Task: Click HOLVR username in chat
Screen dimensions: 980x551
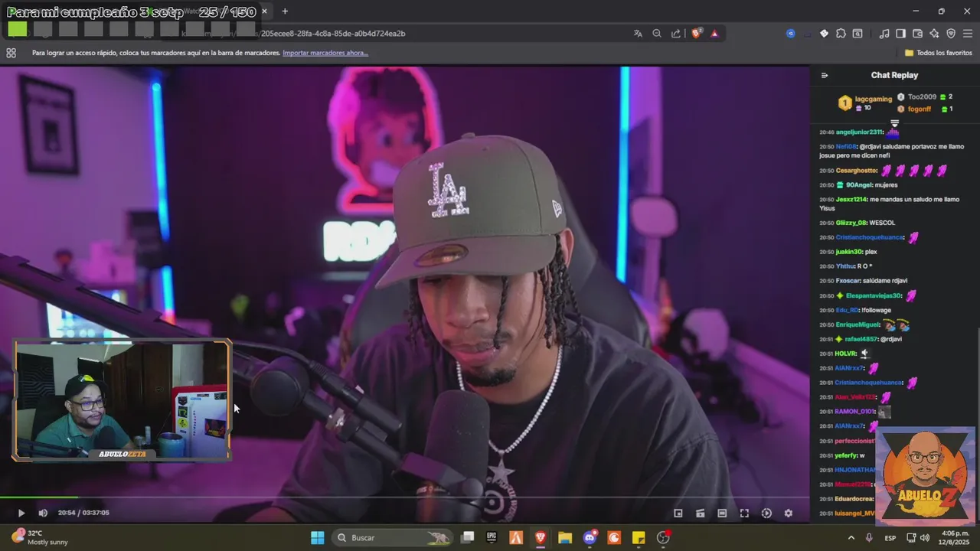Action: pyautogui.click(x=846, y=354)
